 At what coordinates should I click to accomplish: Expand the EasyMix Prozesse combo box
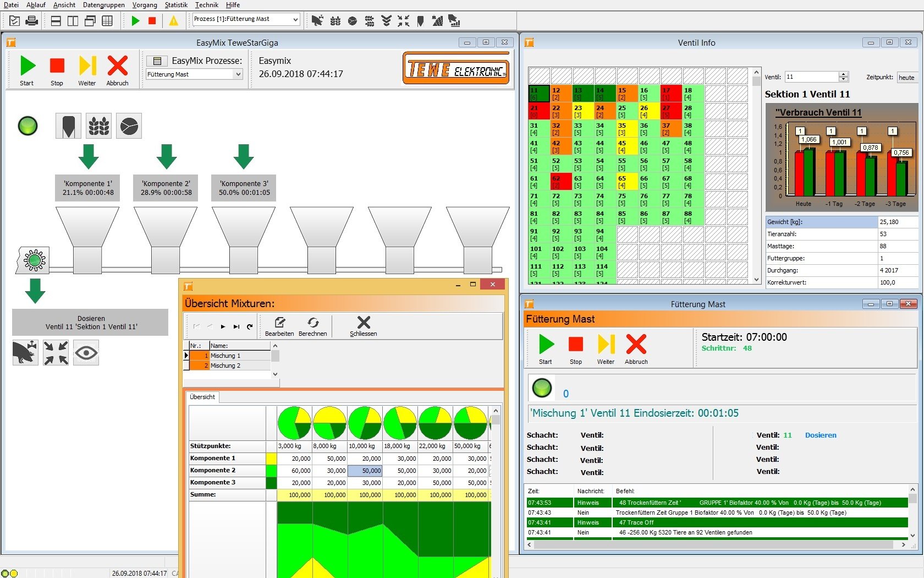point(238,74)
